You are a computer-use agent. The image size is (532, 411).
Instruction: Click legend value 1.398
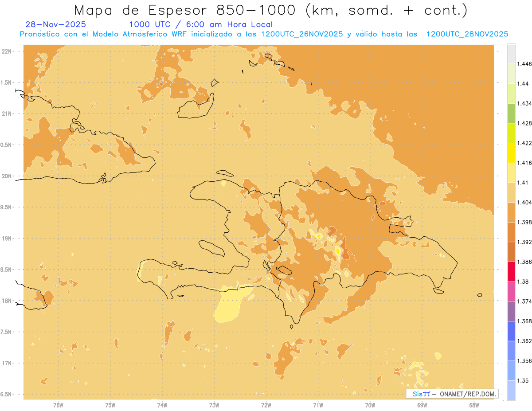[x=524, y=222]
